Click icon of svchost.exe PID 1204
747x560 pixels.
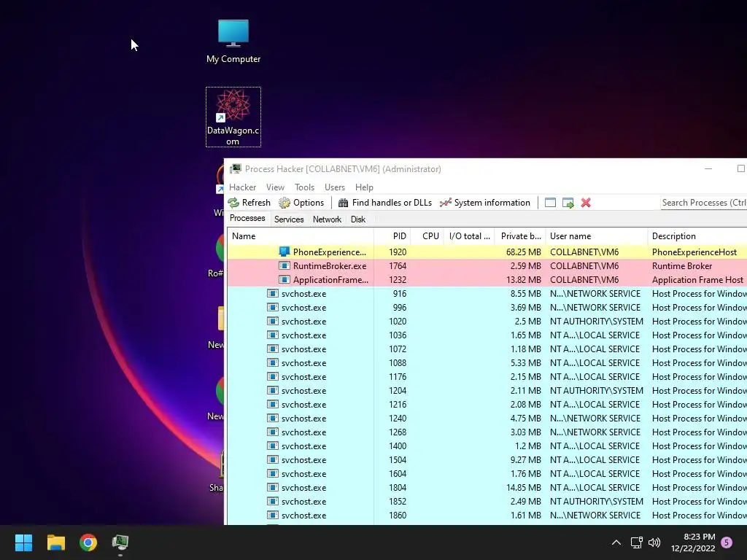click(x=273, y=390)
